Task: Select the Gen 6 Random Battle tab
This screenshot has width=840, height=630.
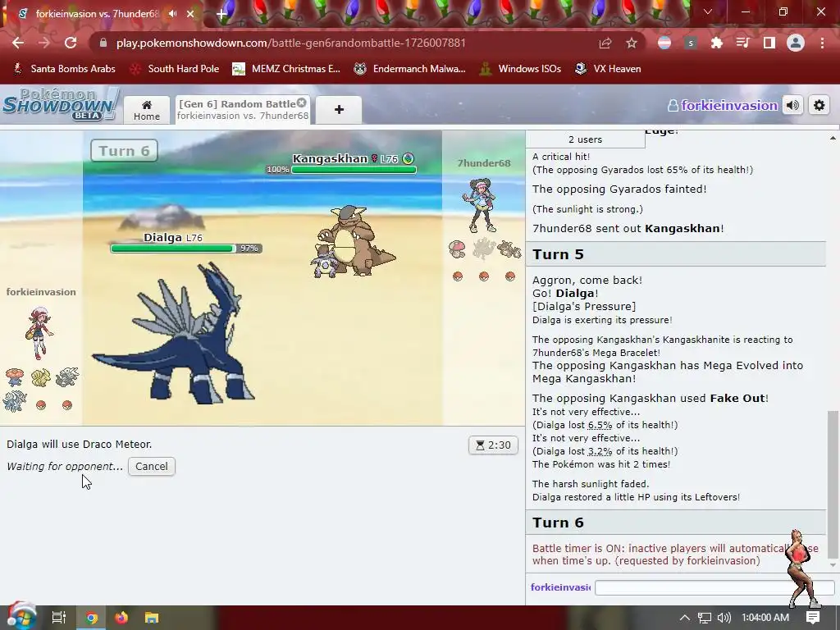Action: [x=243, y=110]
